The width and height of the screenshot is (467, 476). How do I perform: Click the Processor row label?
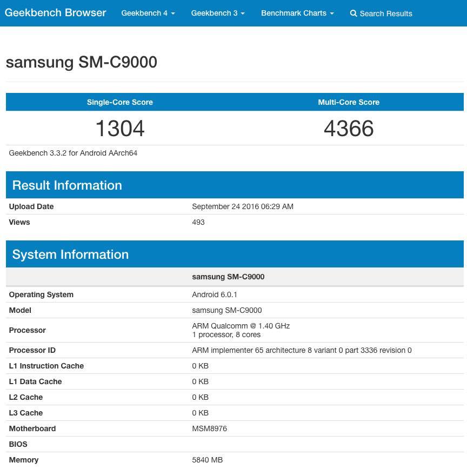28,330
